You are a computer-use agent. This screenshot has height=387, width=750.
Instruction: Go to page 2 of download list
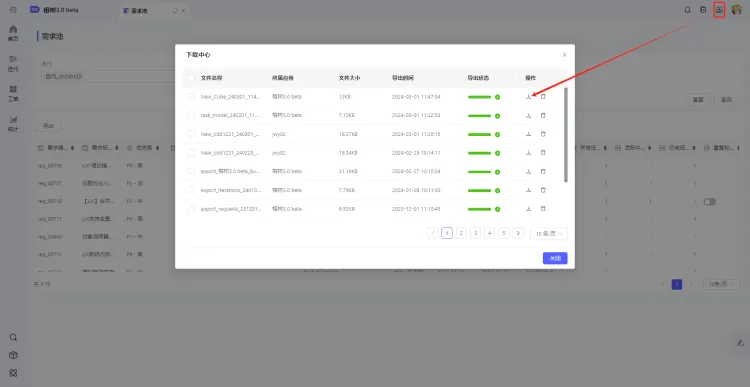pyautogui.click(x=461, y=233)
